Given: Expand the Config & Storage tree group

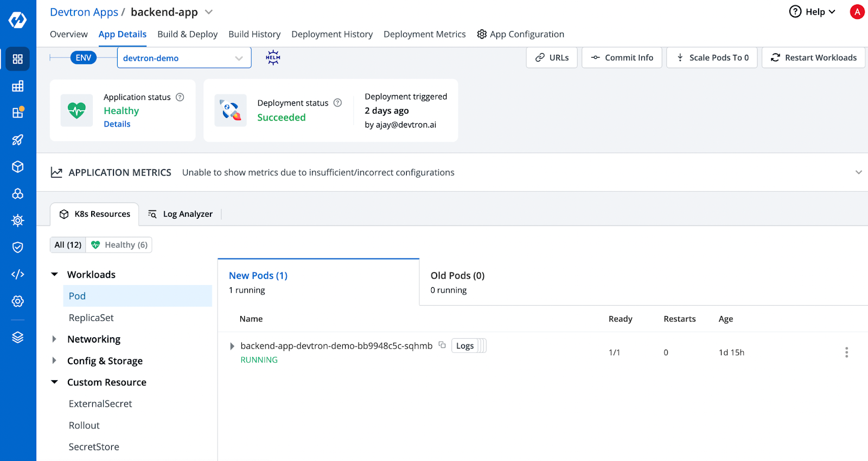Looking at the screenshot, I should click(54, 361).
